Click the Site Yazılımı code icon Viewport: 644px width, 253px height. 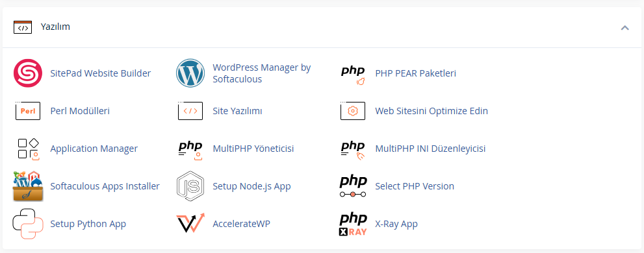click(x=190, y=111)
